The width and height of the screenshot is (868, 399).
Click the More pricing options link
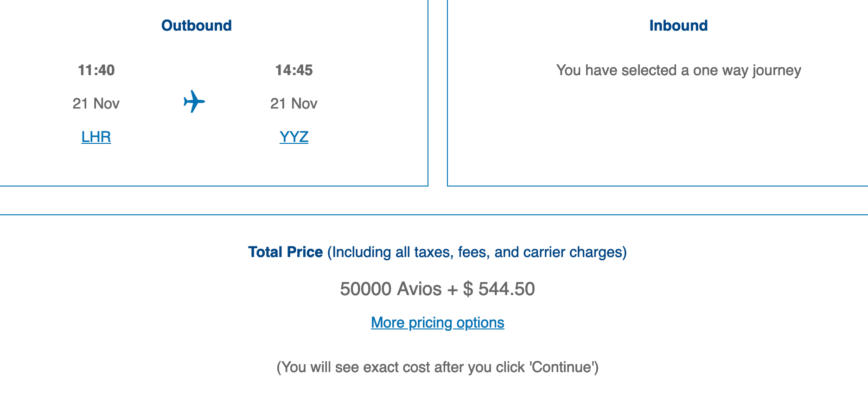(437, 322)
